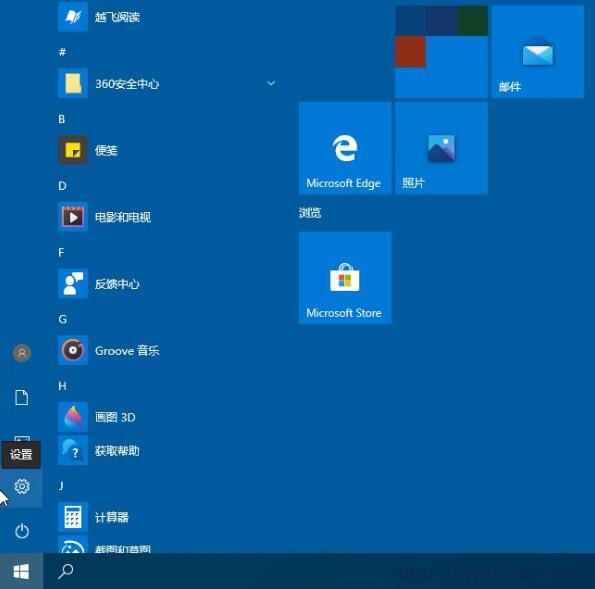Open the red Office tile in folder

click(x=410, y=52)
